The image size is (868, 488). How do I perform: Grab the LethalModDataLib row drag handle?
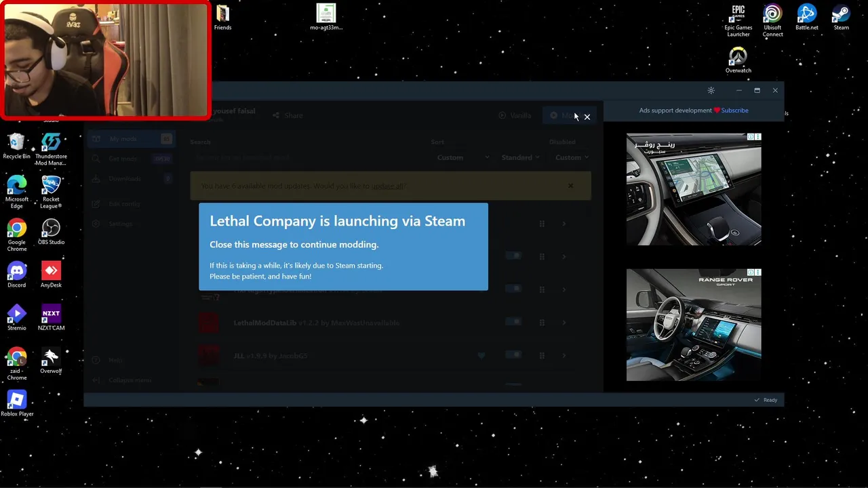(x=542, y=323)
